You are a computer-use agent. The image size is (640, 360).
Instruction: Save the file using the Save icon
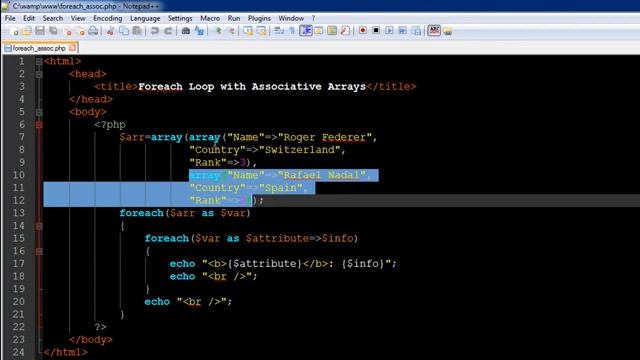point(40,31)
